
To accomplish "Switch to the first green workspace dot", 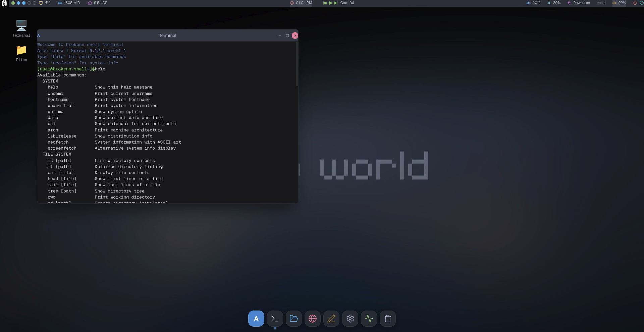I will [13, 3].
